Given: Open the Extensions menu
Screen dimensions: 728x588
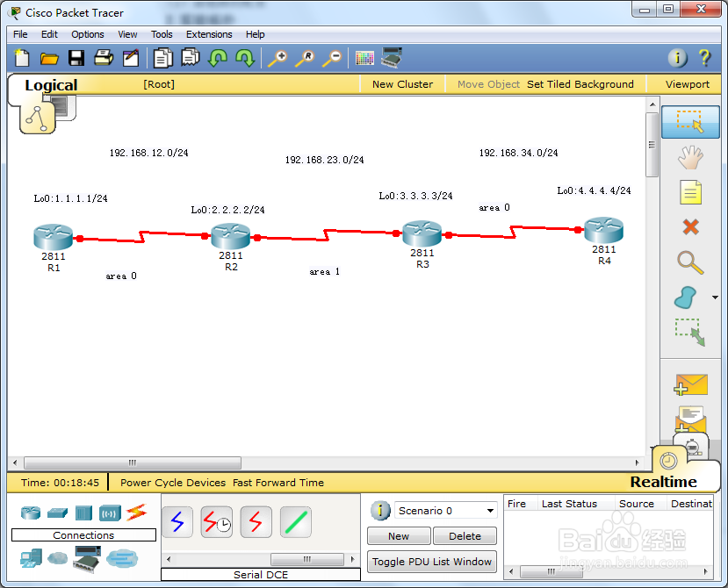Looking at the screenshot, I should (209, 34).
